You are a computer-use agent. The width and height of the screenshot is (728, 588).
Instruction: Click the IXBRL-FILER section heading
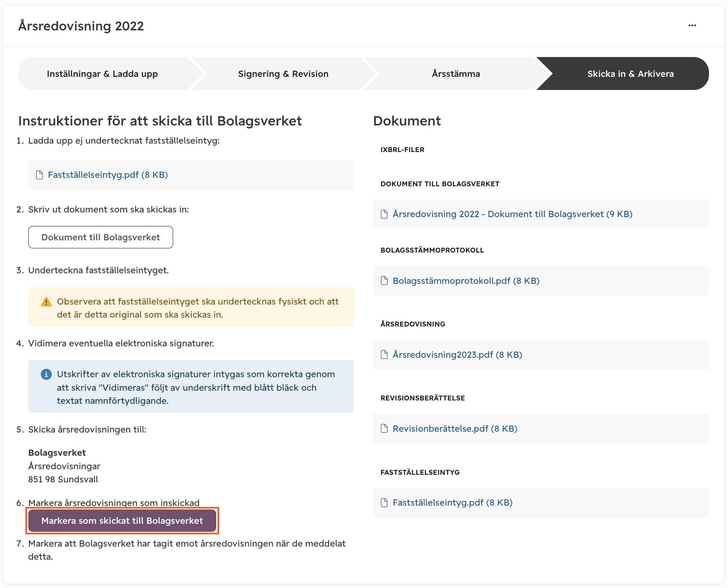coord(402,150)
